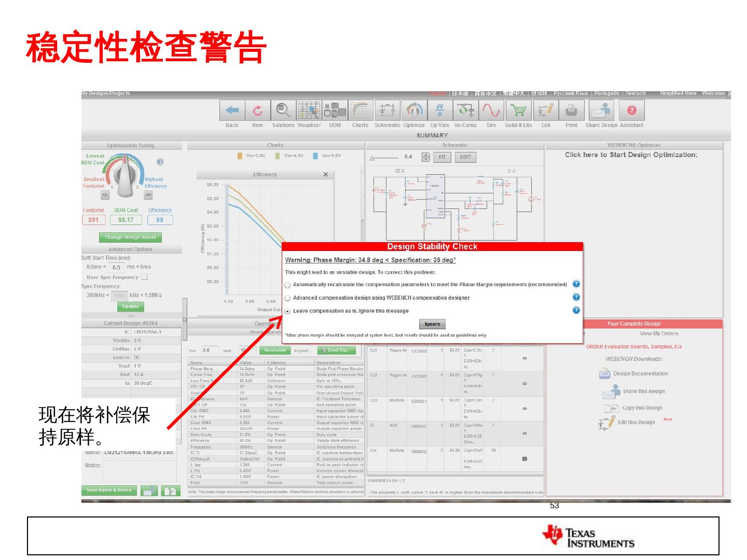Image resolution: width=747 pixels, height=560 pixels.
Task: Step the optimization knob left with << button
Action: (x=105, y=195)
